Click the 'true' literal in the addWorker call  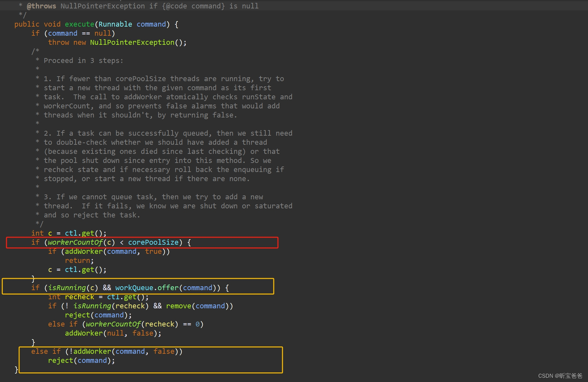tap(153, 252)
